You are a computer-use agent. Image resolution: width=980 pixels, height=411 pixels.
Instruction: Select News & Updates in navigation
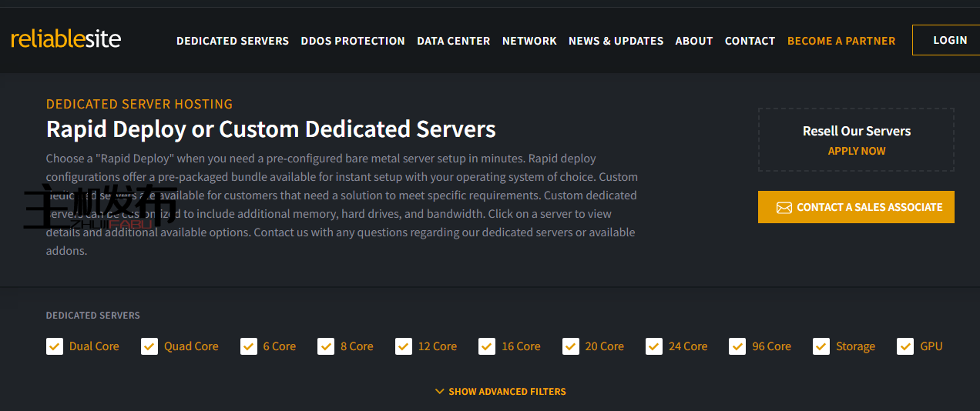[616, 41]
